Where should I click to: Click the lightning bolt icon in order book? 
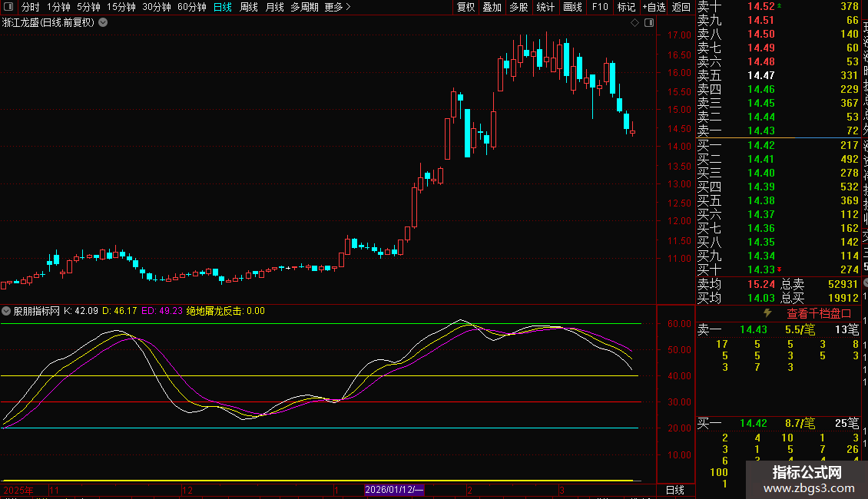point(767,313)
